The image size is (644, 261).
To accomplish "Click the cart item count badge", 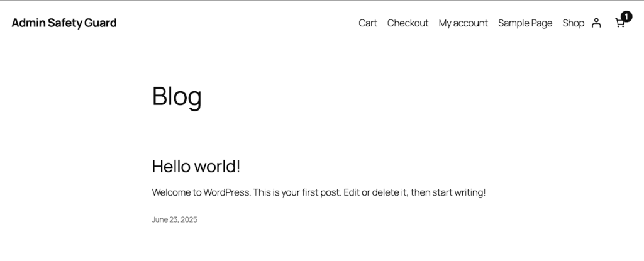I will point(626,16).
